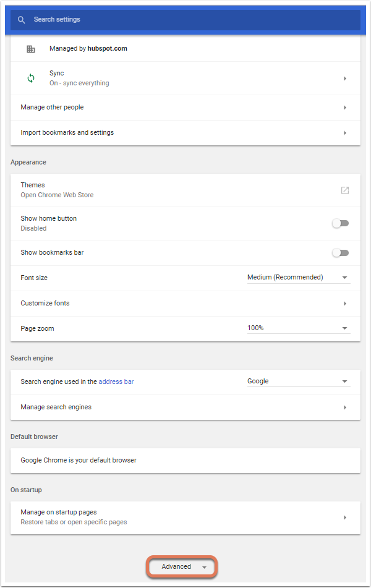Screen dimensions: 371x588
Task: Click the Search settings field
Action: coord(185,20)
